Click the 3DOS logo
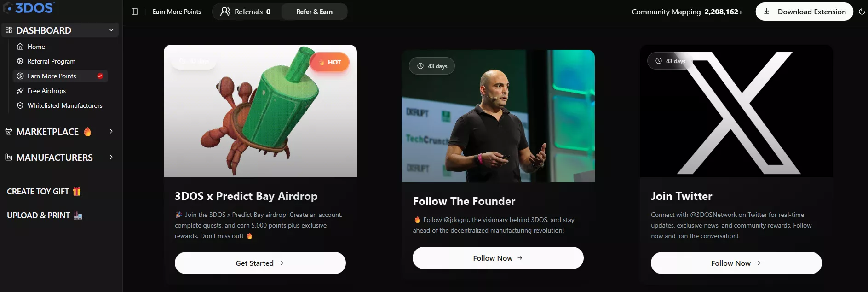 [29, 8]
